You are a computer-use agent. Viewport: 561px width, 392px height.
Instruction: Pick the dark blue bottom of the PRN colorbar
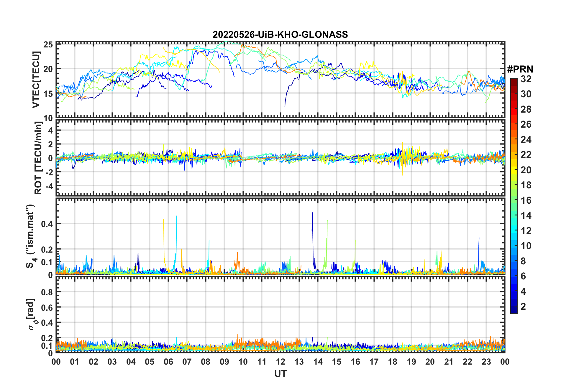[514, 310]
